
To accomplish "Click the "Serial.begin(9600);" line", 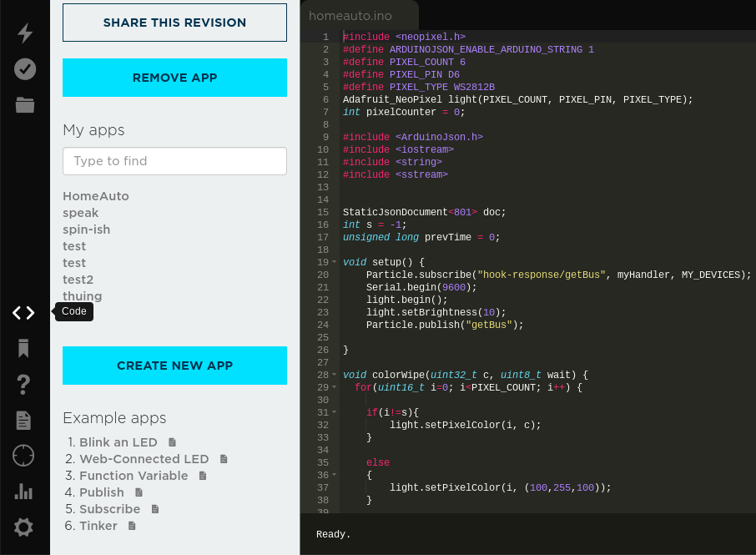I will click(x=421, y=287).
